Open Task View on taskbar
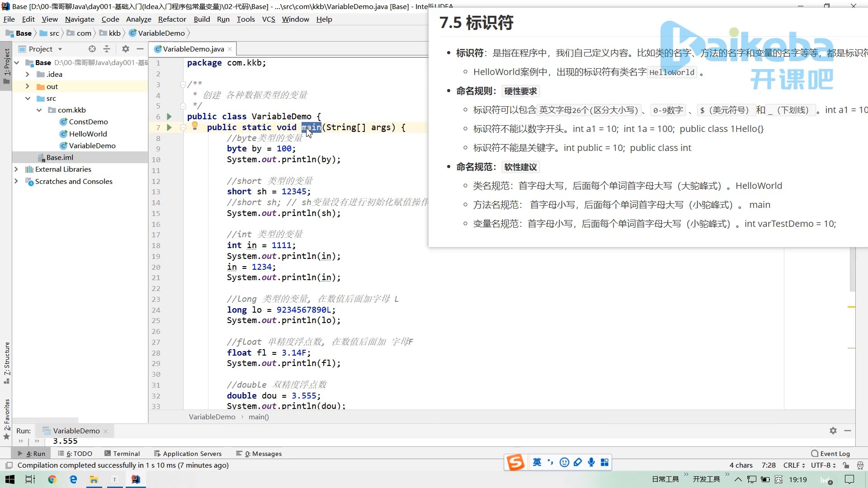The image size is (868, 488). pos(30,479)
